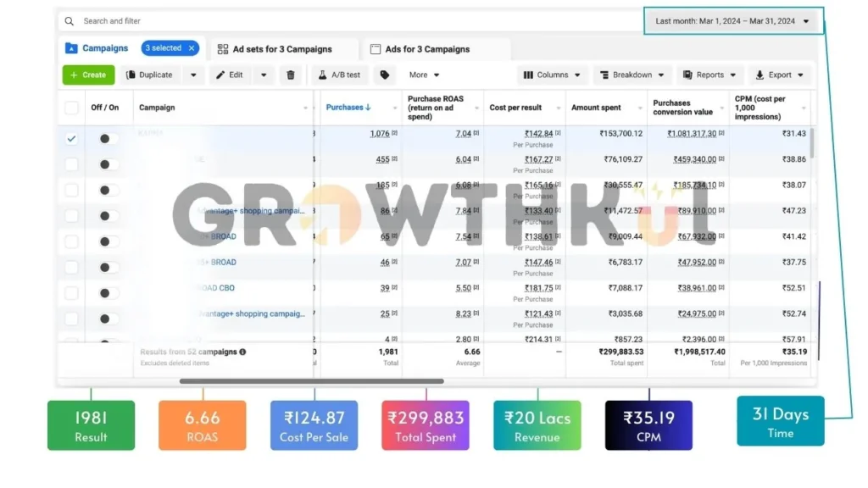Click the A/B test flask button
Screen dimensions: 868x488
click(340, 75)
